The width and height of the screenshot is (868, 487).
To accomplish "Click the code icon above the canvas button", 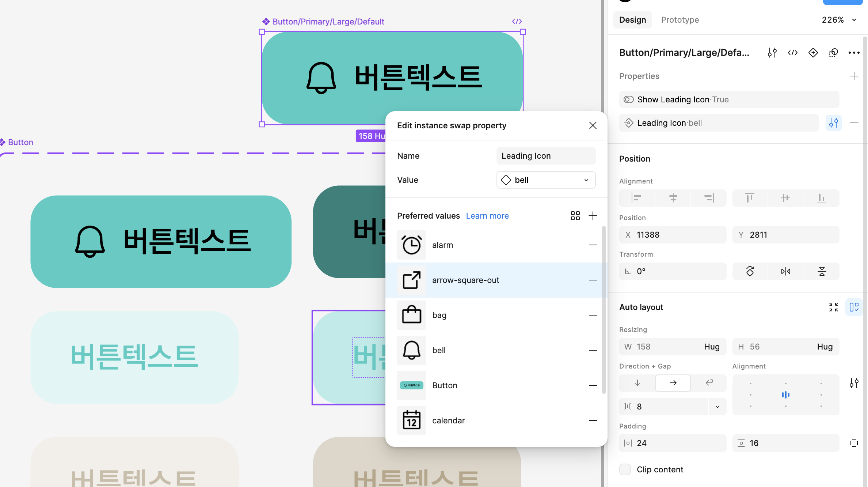I will coord(517,21).
